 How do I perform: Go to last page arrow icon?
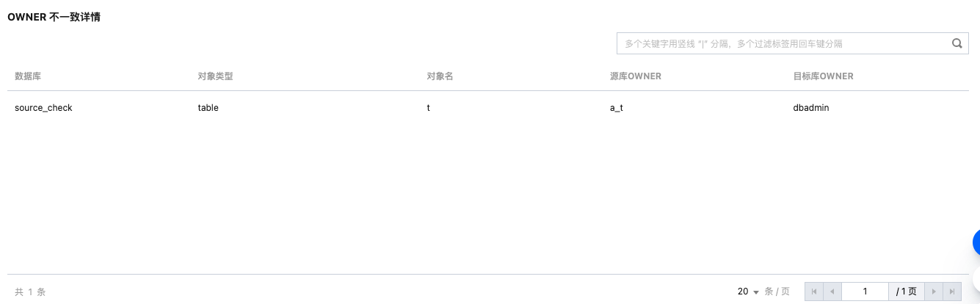(952, 292)
